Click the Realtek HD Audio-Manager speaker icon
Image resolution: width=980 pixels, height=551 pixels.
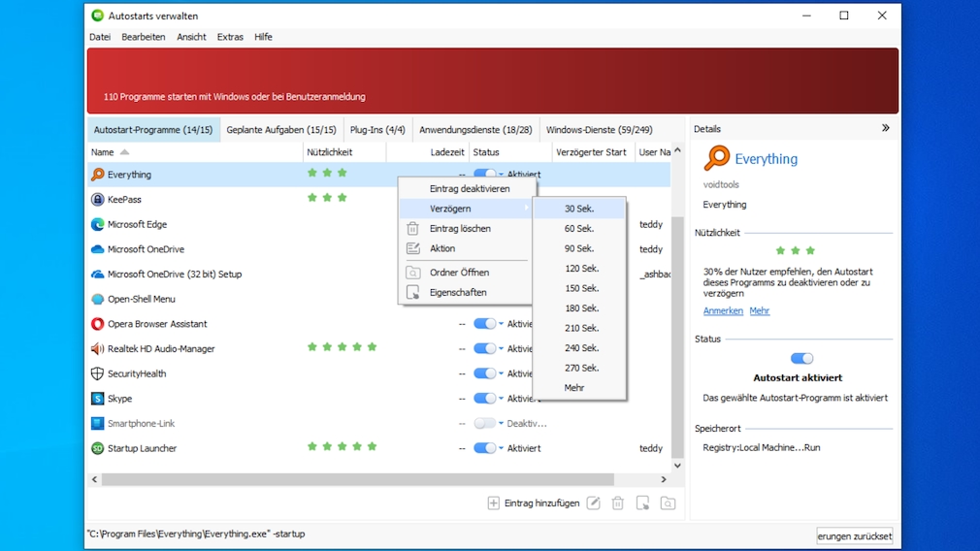[97, 348]
